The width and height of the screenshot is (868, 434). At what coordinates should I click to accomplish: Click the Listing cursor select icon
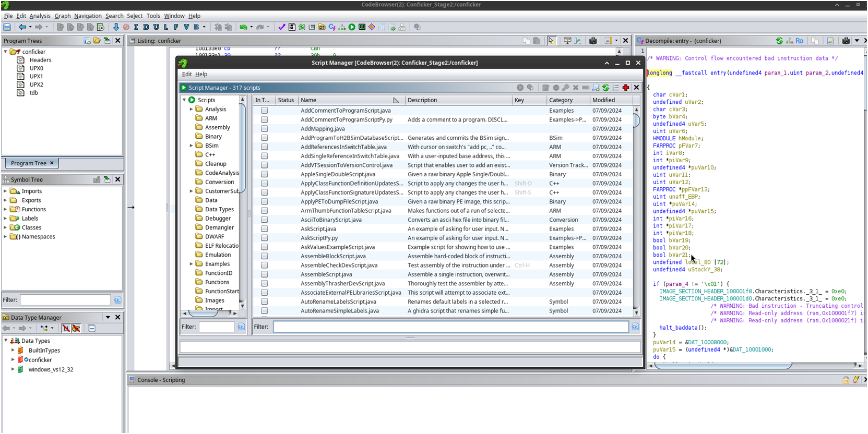[x=552, y=40]
